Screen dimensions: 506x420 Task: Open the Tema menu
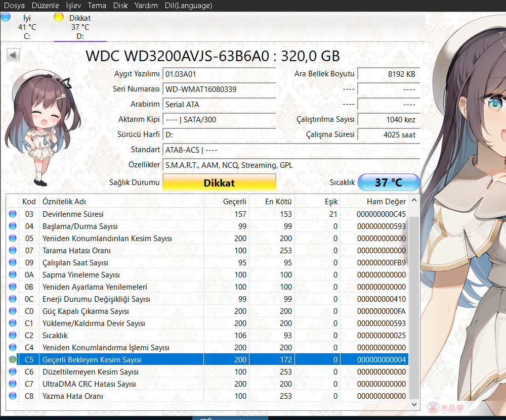click(x=97, y=6)
